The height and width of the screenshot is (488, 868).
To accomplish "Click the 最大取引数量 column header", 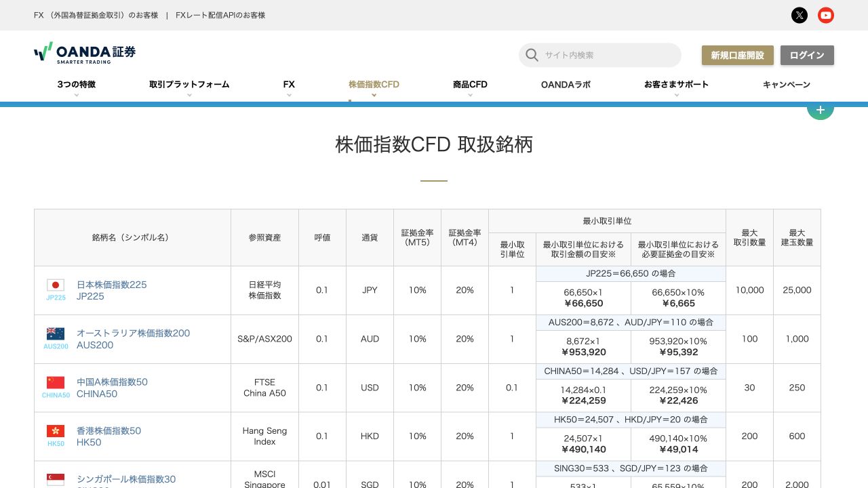I will [x=749, y=238].
